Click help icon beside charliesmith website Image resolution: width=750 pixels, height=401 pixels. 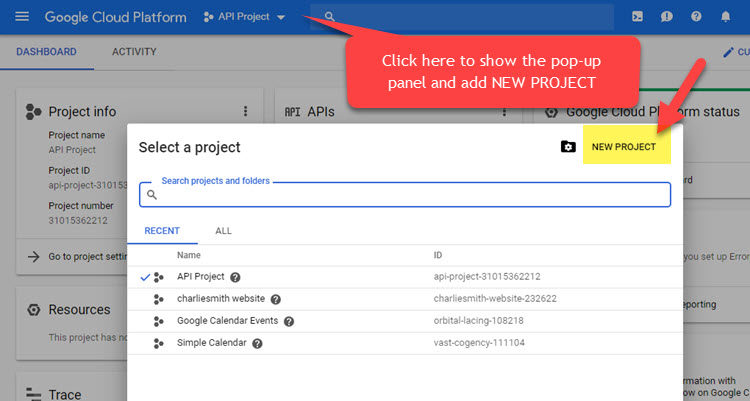(x=276, y=299)
